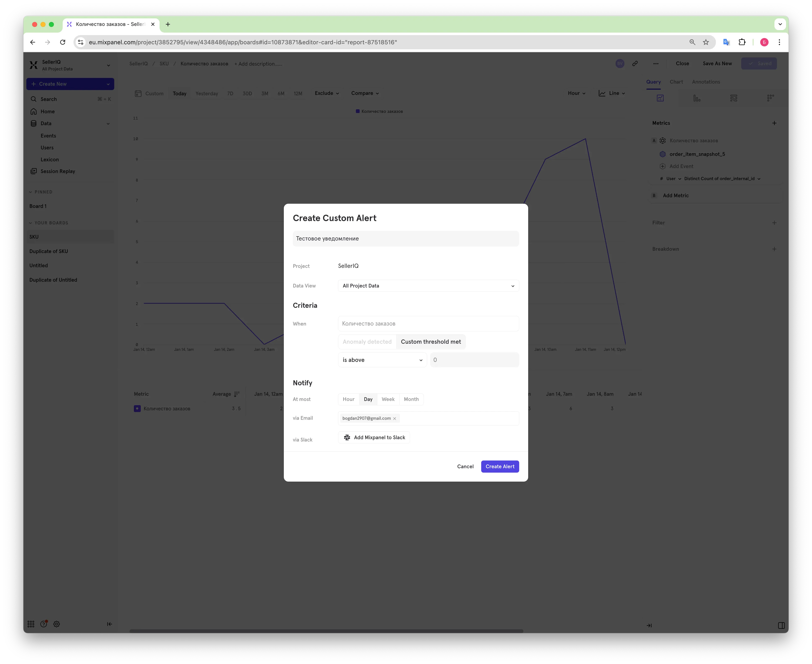Click the Mixpanel logo in sidebar
812x664 pixels.
point(34,65)
